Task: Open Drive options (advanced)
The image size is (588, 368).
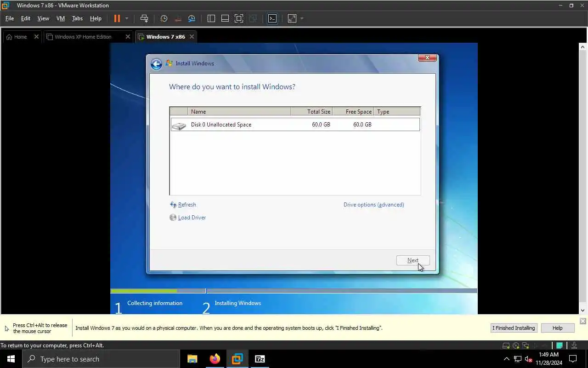Action: (x=374, y=205)
